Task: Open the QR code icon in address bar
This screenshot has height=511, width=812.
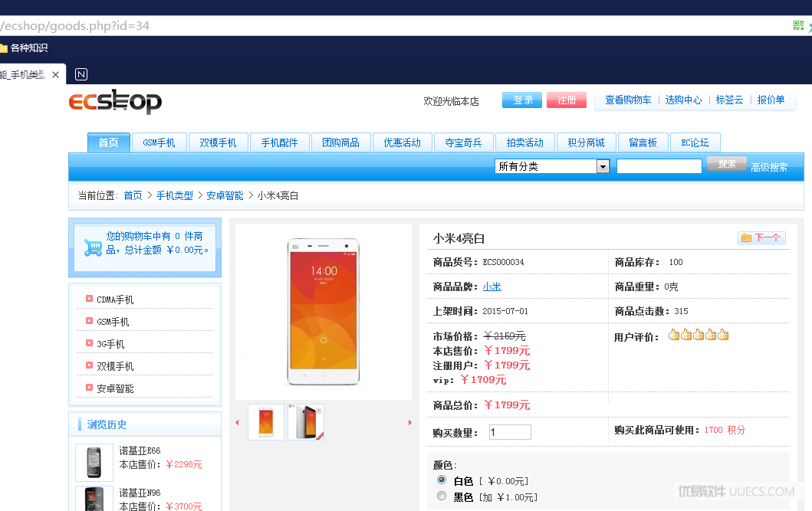Action: (x=798, y=25)
